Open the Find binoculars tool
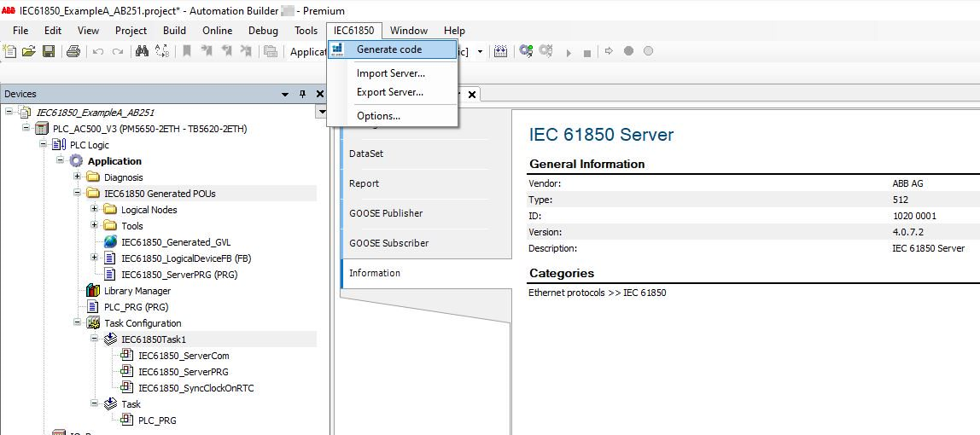Viewport: 980px width, 435px height. (142, 52)
